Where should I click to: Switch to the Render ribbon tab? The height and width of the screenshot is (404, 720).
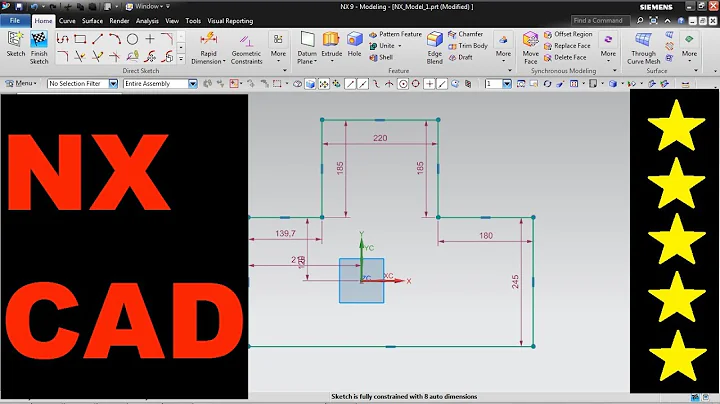[x=119, y=21]
